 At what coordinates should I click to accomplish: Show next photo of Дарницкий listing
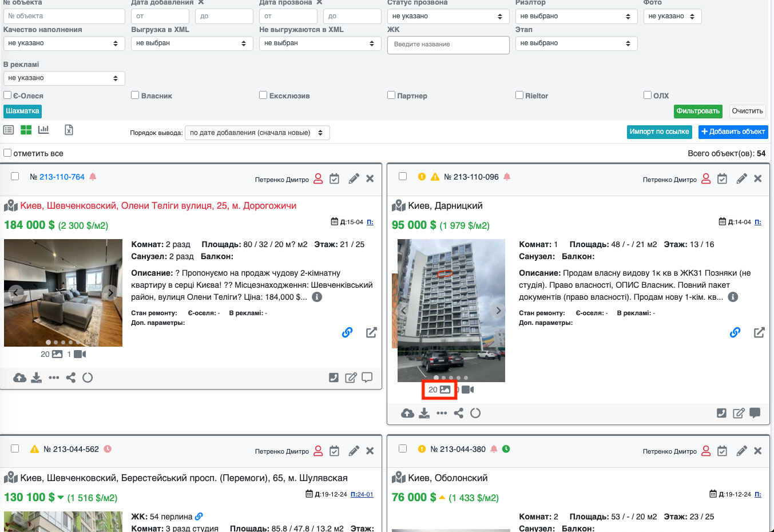click(x=498, y=311)
